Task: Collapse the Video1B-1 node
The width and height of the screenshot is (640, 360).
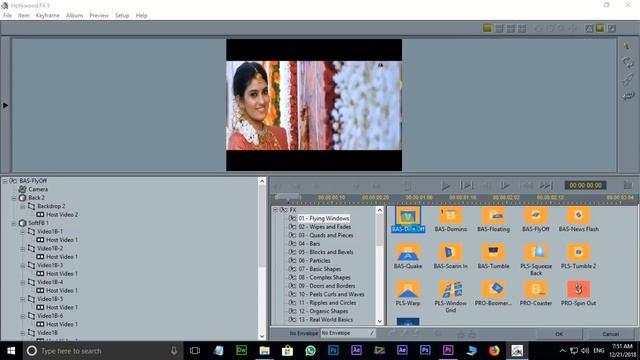Action: coord(23,231)
